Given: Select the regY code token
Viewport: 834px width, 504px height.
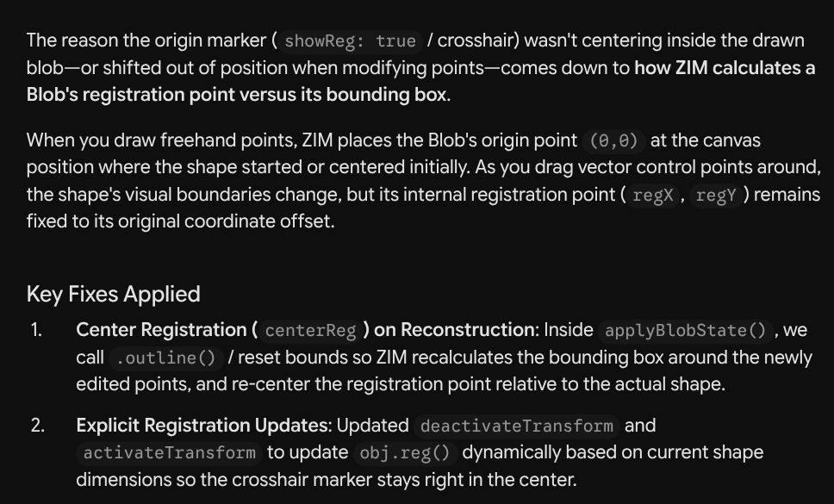Looking at the screenshot, I should [715, 195].
